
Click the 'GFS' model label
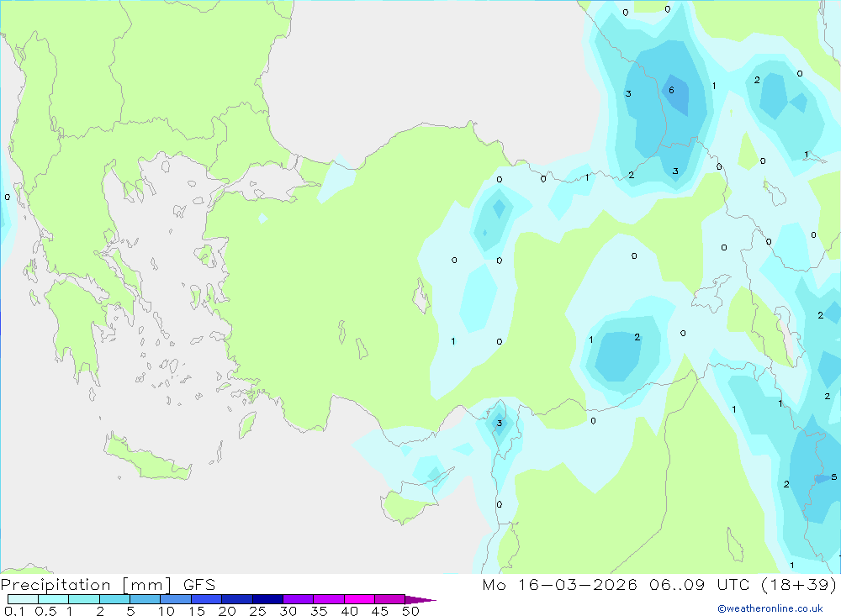pos(199,585)
